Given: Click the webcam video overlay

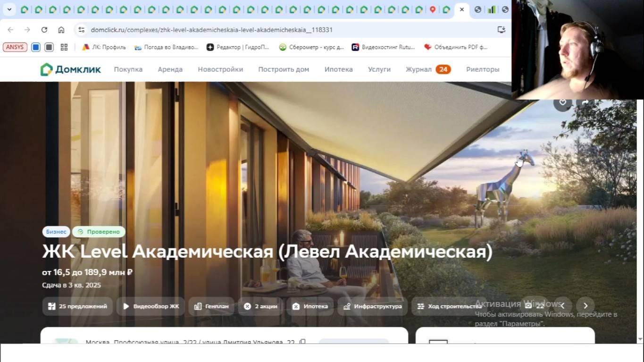Looking at the screenshot, I should [x=577, y=50].
